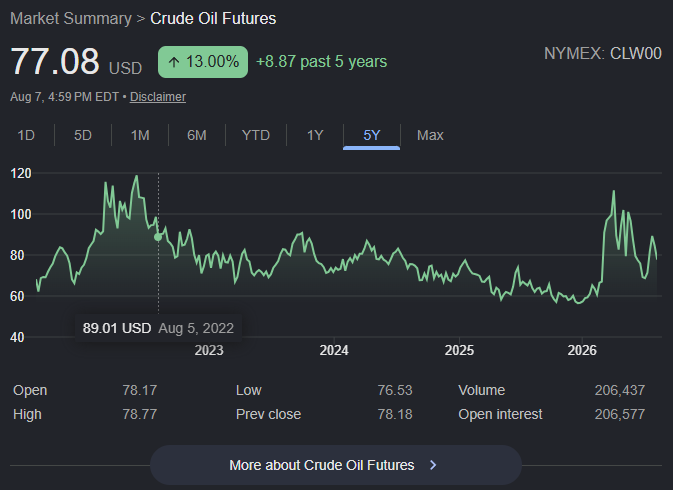This screenshot has height=490, width=673.
Task: Click the Volume value 206,437
Action: click(620, 390)
